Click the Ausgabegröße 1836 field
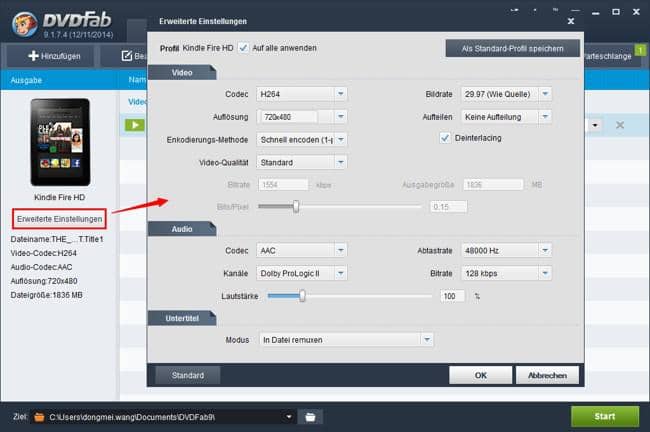Image resolution: width=650 pixels, height=432 pixels. point(493,184)
